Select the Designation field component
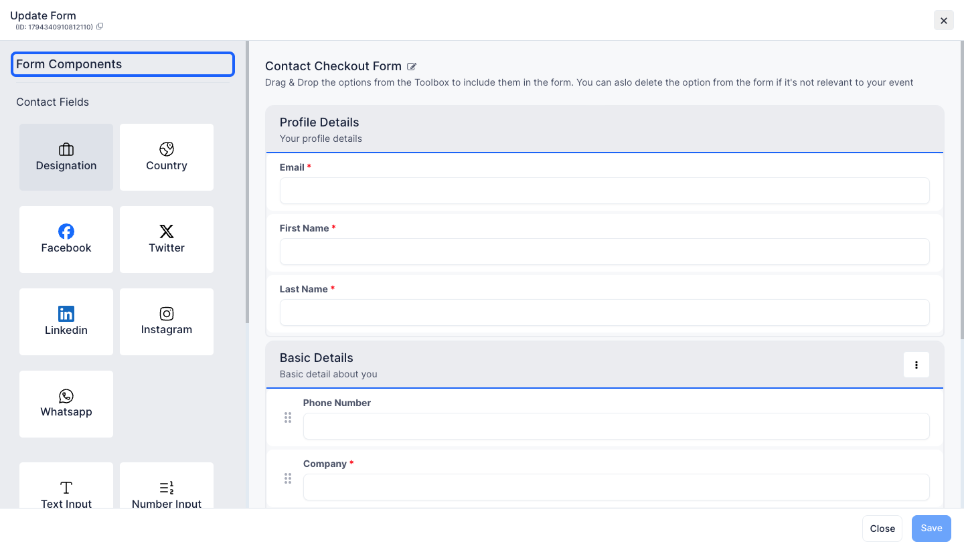 tap(66, 157)
